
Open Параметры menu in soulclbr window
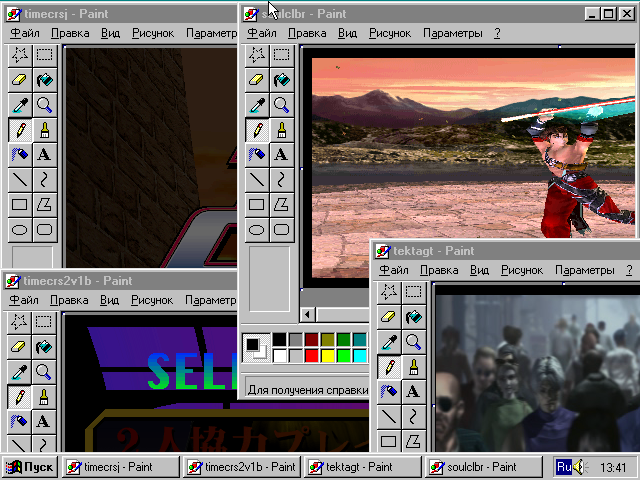[x=452, y=33]
